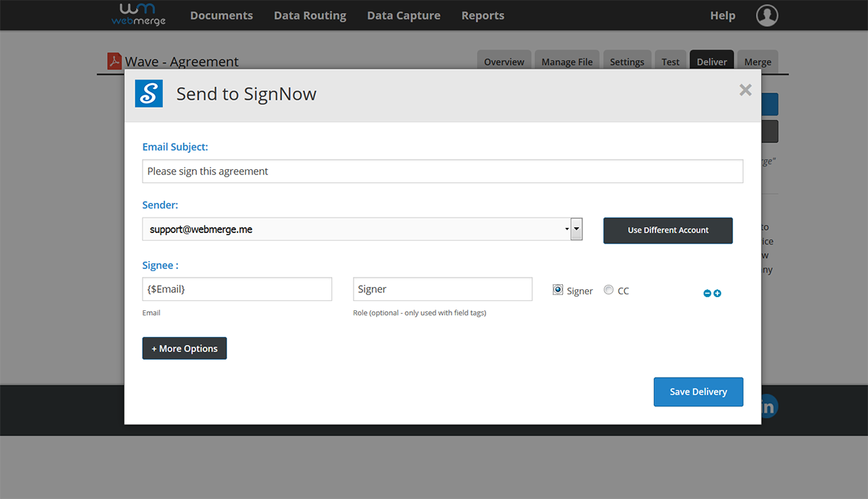
Task: Click the Email Subject input field
Action: (x=443, y=171)
